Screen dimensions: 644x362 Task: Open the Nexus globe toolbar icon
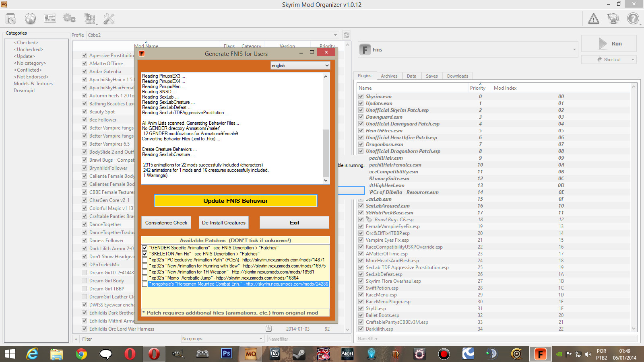click(30, 19)
